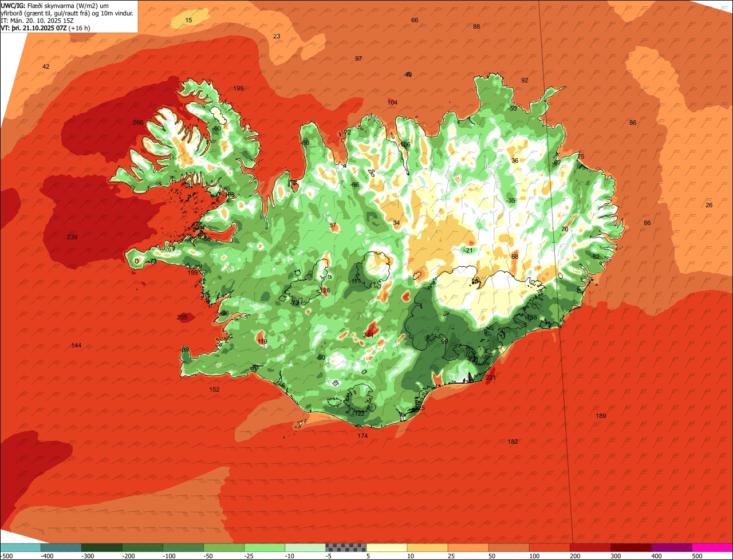The image size is (733, 560).
Task: Click the flux value 42 near the left edge
Action: pyautogui.click(x=46, y=66)
